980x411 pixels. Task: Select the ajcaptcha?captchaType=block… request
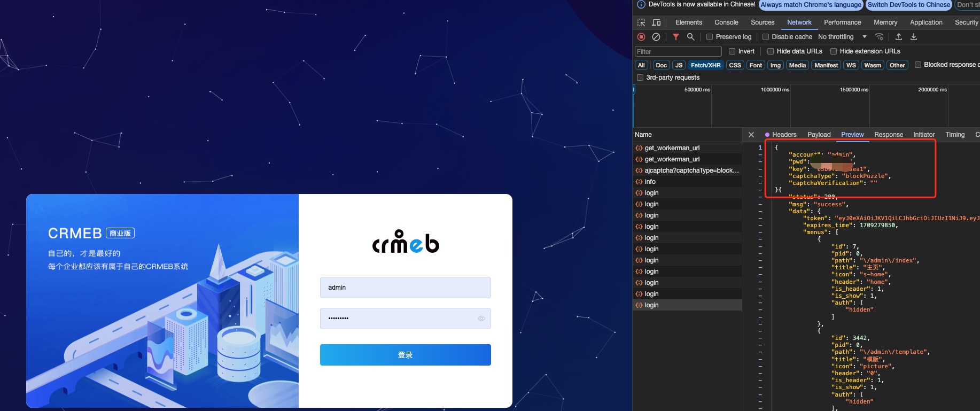point(687,170)
